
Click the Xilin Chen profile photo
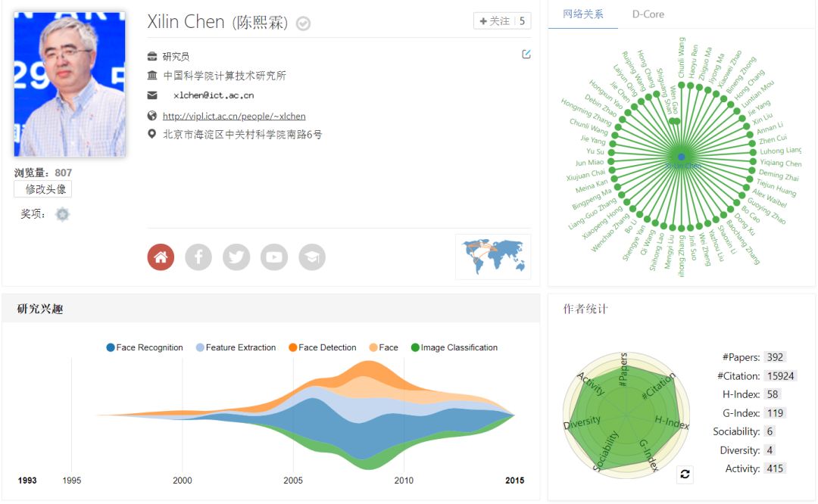pyautogui.click(x=70, y=84)
